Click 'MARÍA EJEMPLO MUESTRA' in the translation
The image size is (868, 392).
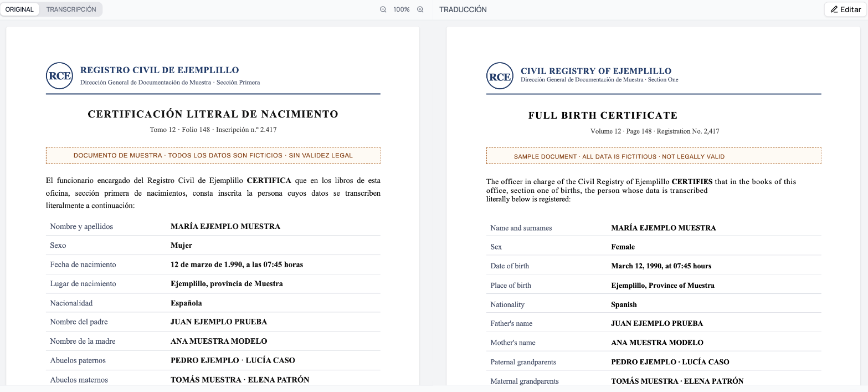(x=664, y=228)
